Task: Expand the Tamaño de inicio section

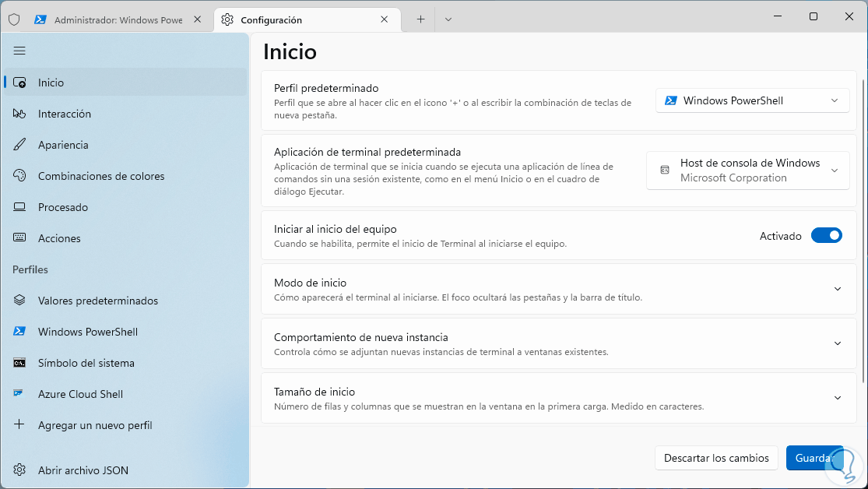Action: coord(837,398)
